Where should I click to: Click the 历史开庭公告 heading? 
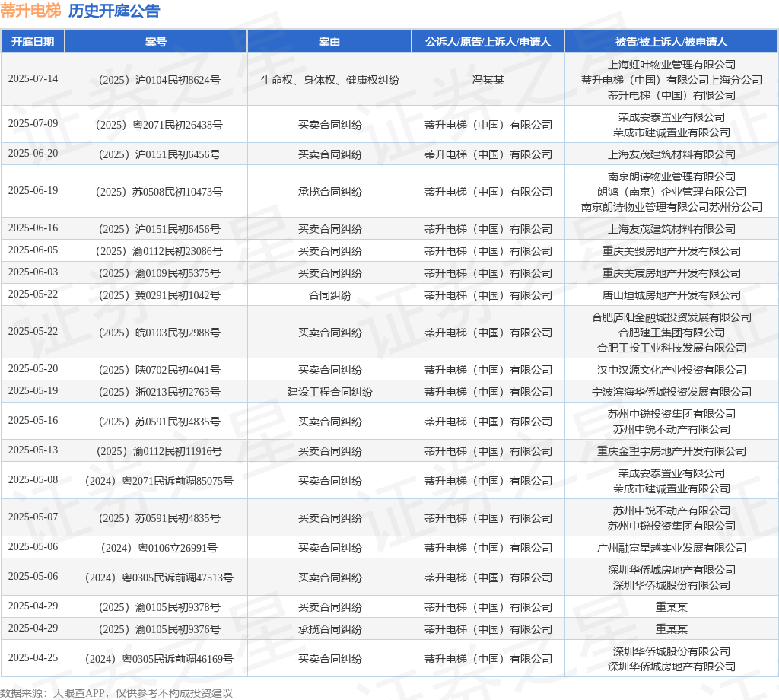point(114,11)
